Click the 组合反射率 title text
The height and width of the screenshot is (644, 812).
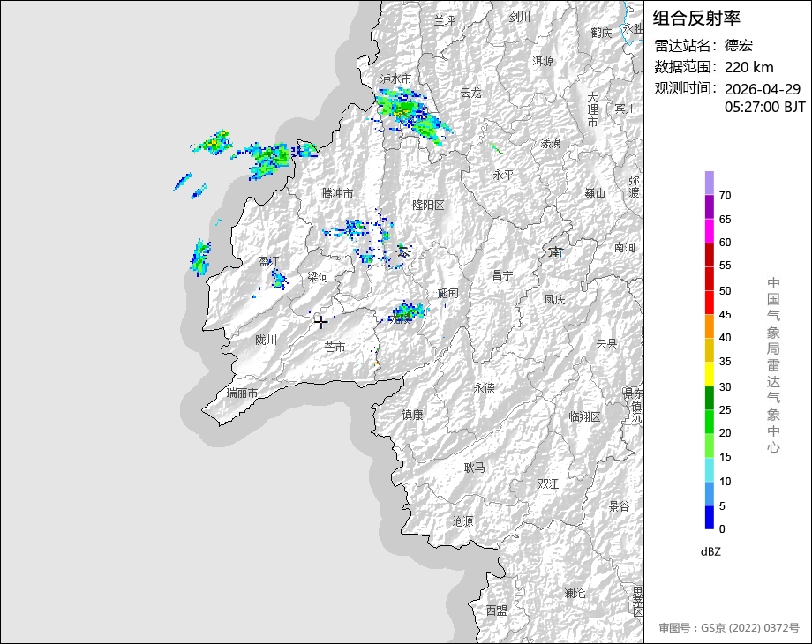tap(696, 19)
